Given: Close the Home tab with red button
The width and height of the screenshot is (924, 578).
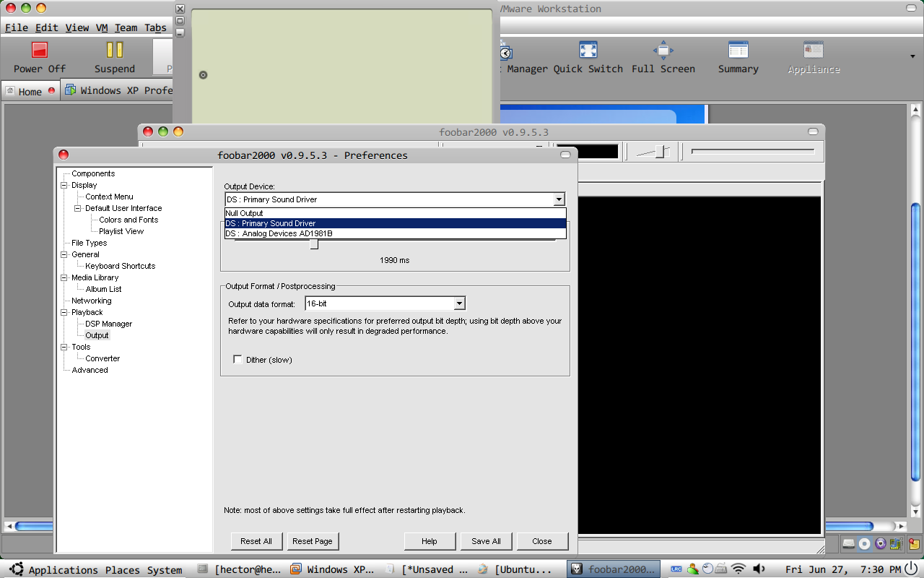Looking at the screenshot, I should (x=51, y=91).
